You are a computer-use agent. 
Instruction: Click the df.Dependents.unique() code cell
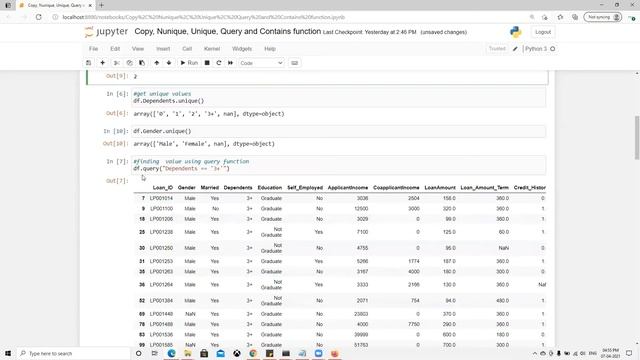(339, 97)
